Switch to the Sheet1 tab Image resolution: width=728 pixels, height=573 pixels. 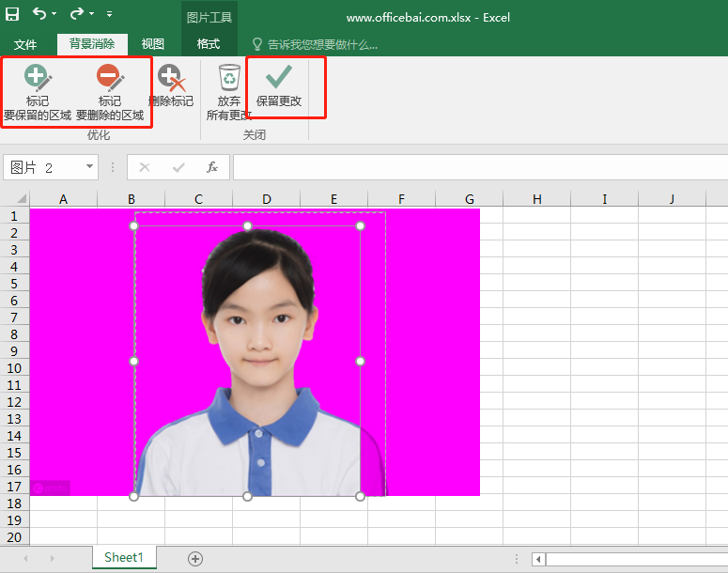(x=124, y=557)
